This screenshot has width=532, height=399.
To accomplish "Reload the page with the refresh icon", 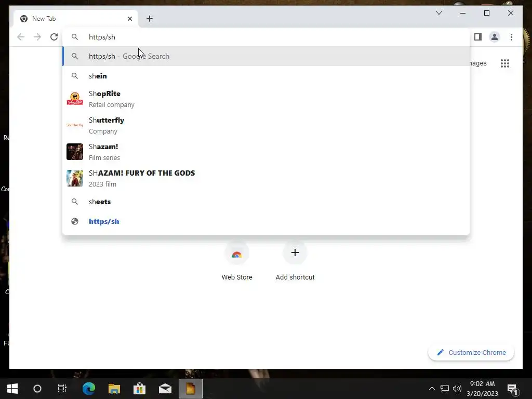I will tap(54, 37).
